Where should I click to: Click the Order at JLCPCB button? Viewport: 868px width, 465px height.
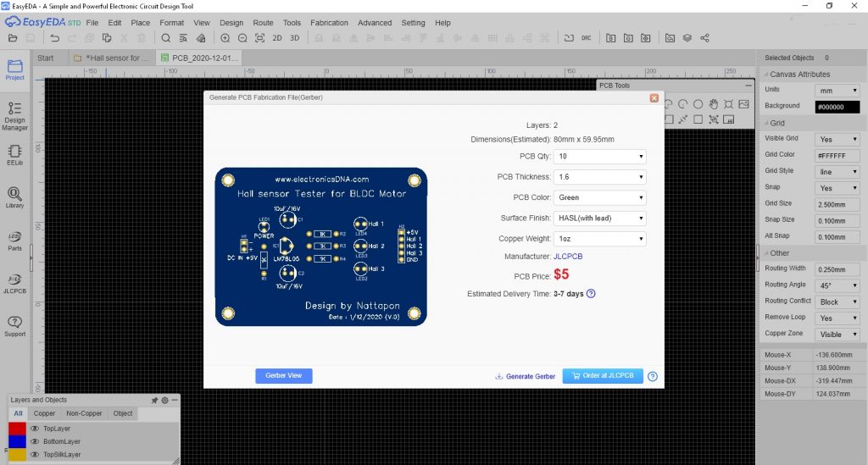603,376
